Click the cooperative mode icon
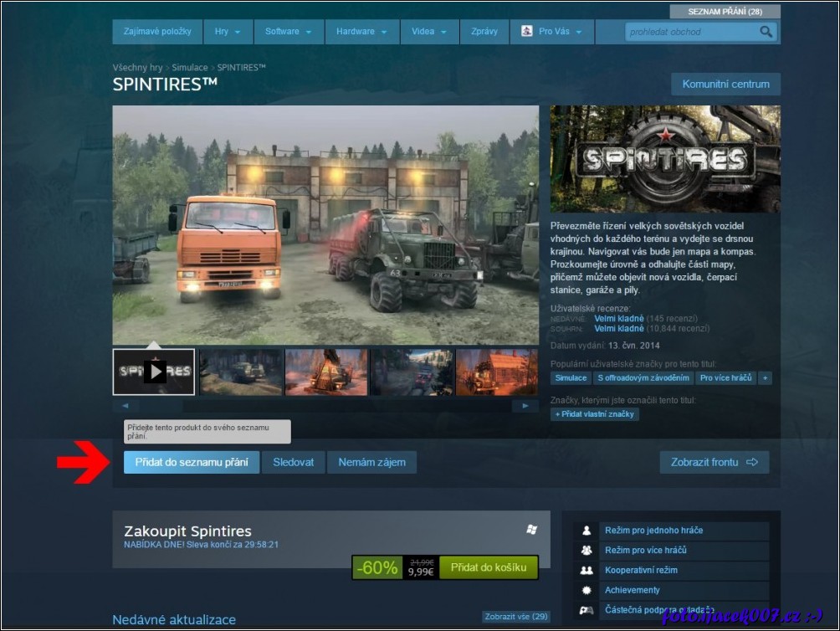The height and width of the screenshot is (631, 840). coord(587,570)
